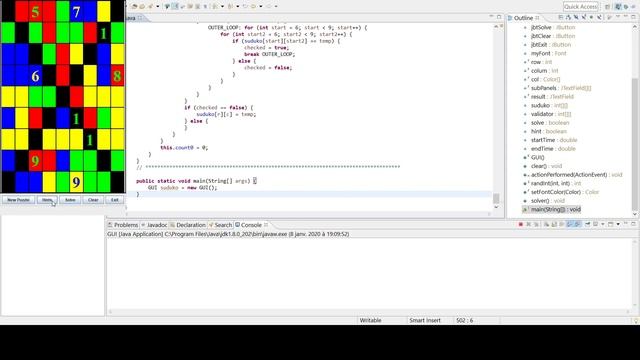Click the console launch description text
The height and width of the screenshot is (360, 640).
click(x=228, y=234)
